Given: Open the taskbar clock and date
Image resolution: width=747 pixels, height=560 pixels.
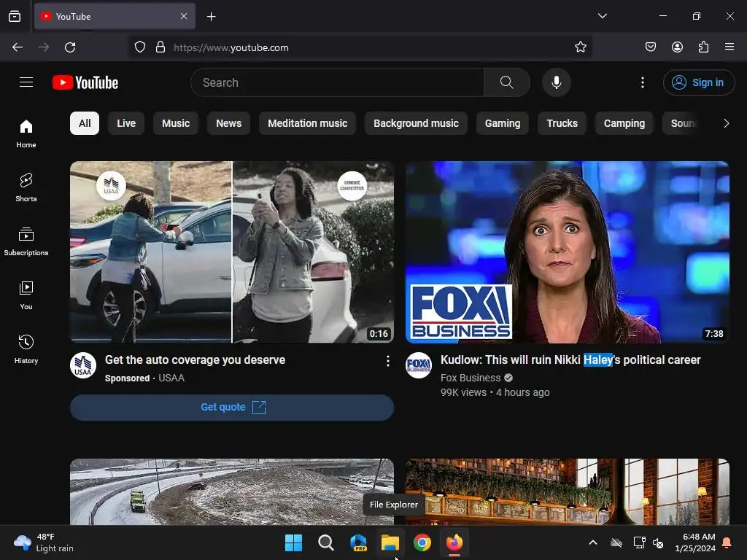Looking at the screenshot, I should tap(695, 542).
